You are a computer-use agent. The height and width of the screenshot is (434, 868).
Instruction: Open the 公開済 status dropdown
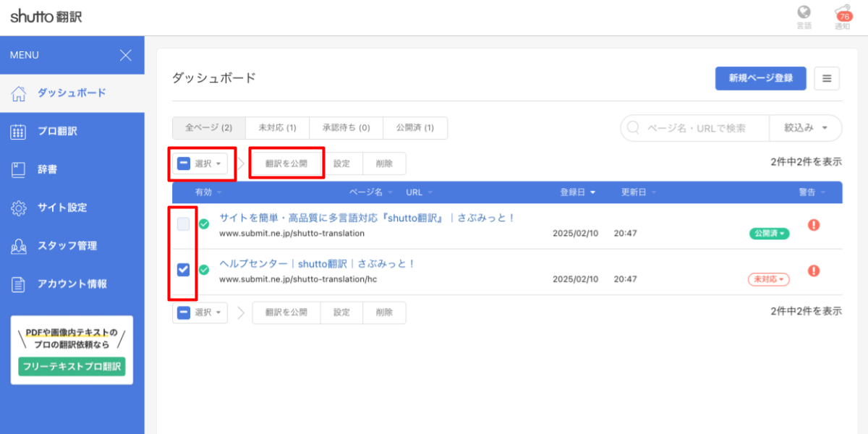tap(769, 234)
